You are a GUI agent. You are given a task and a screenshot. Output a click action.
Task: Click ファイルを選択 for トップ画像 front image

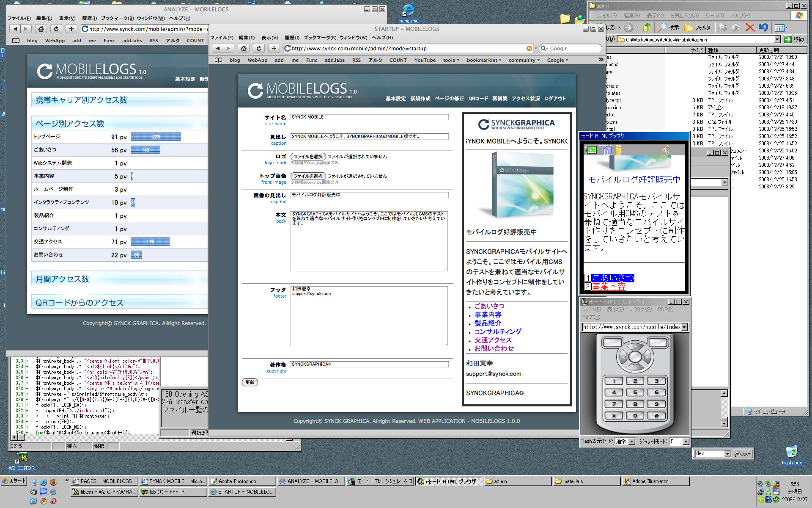(x=308, y=176)
